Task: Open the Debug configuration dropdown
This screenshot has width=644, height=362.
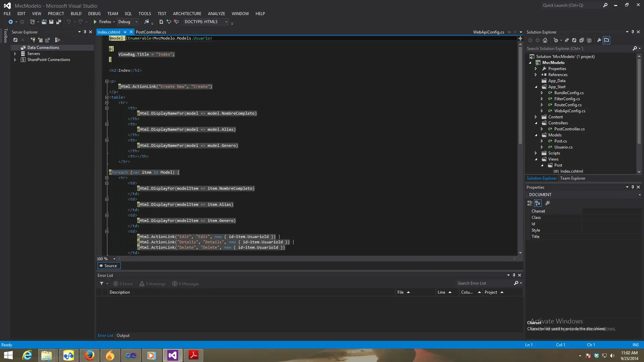Action: [128, 22]
